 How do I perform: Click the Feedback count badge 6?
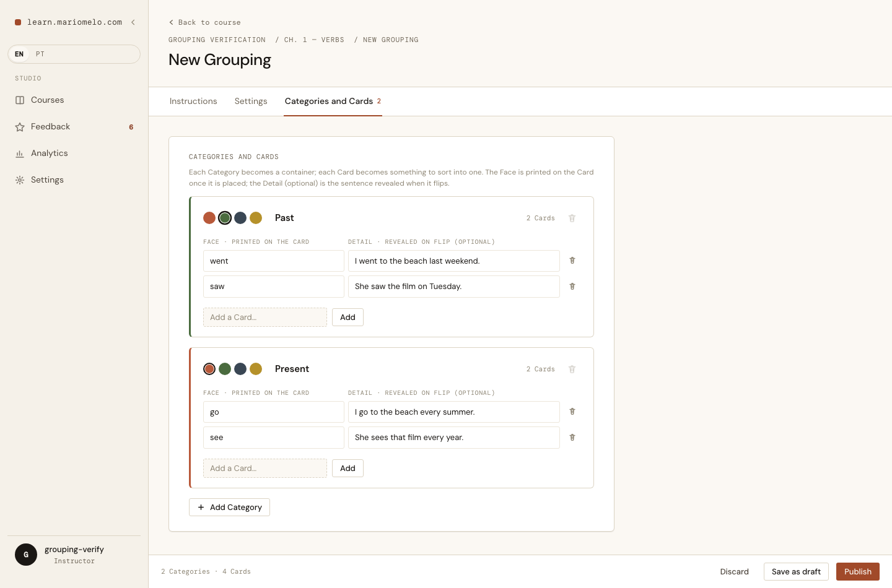(131, 127)
